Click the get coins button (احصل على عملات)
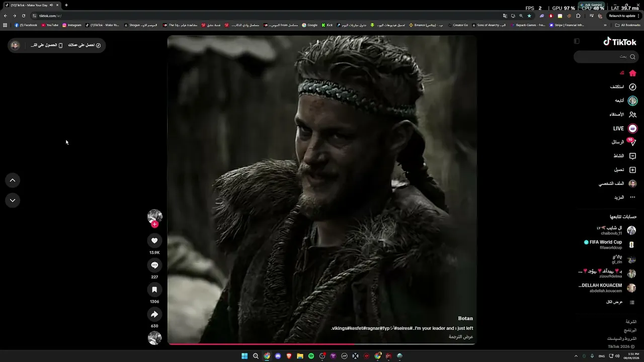Image resolution: width=644 pixels, height=362 pixels. click(85, 45)
